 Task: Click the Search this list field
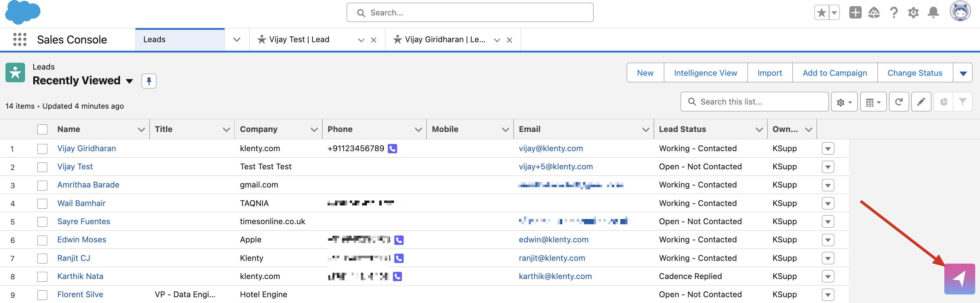[754, 102]
